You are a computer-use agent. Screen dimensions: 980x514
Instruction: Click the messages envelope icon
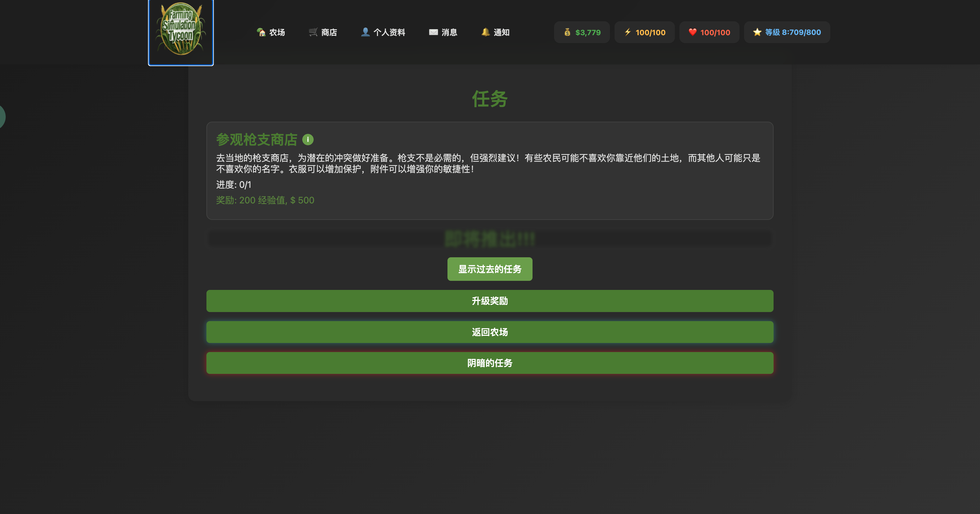pos(433,32)
